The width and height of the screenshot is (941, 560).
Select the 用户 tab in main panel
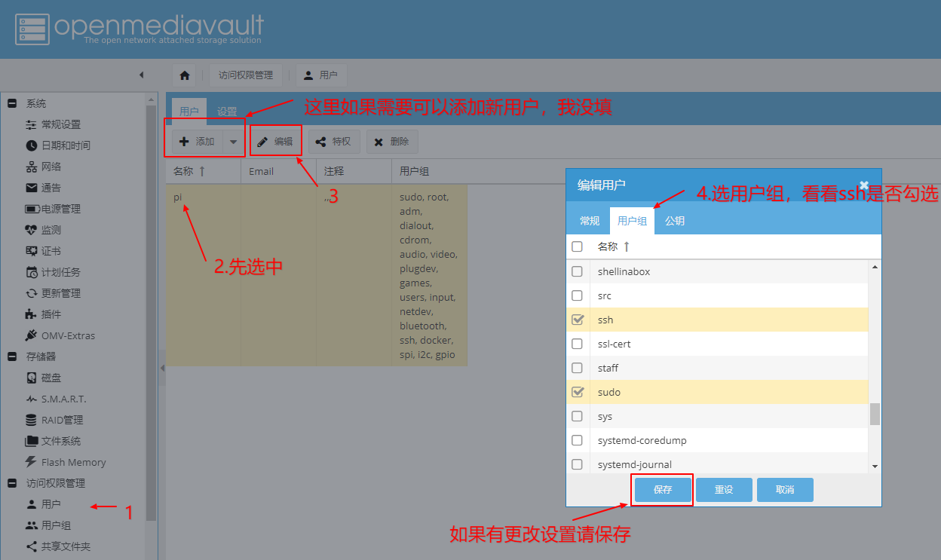coord(189,112)
